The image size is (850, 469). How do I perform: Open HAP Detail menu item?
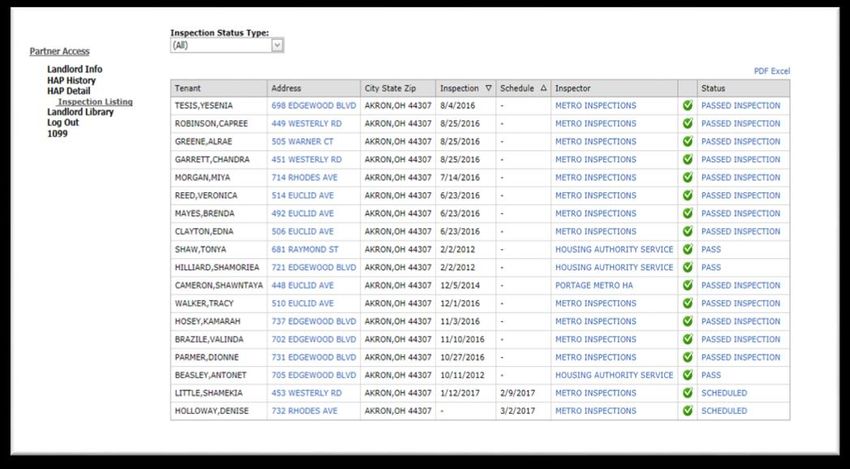point(69,91)
